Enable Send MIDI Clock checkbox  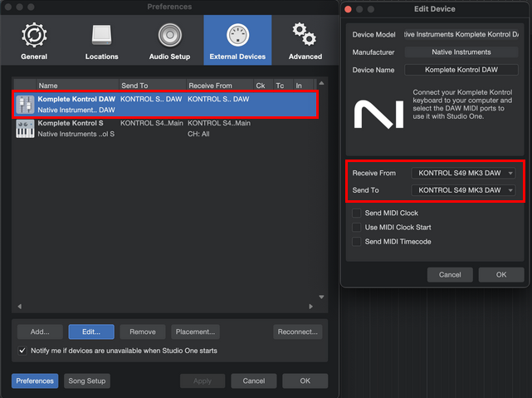click(x=357, y=214)
